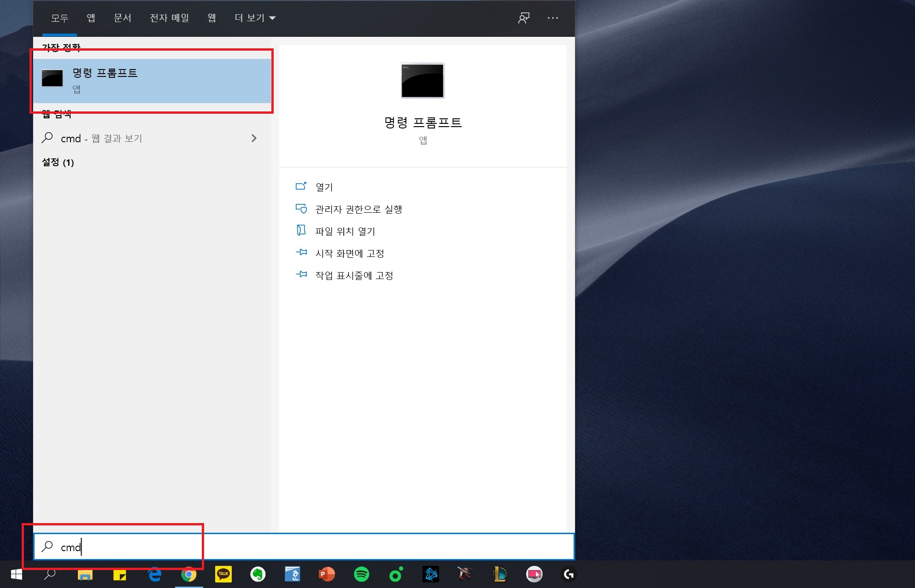Image resolution: width=915 pixels, height=588 pixels.
Task: Switch to the 앱 filter tab
Action: coord(91,18)
